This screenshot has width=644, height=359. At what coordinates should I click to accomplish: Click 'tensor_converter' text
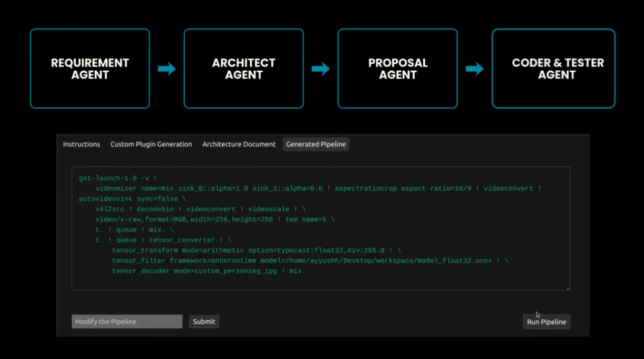pyautogui.click(x=182, y=240)
